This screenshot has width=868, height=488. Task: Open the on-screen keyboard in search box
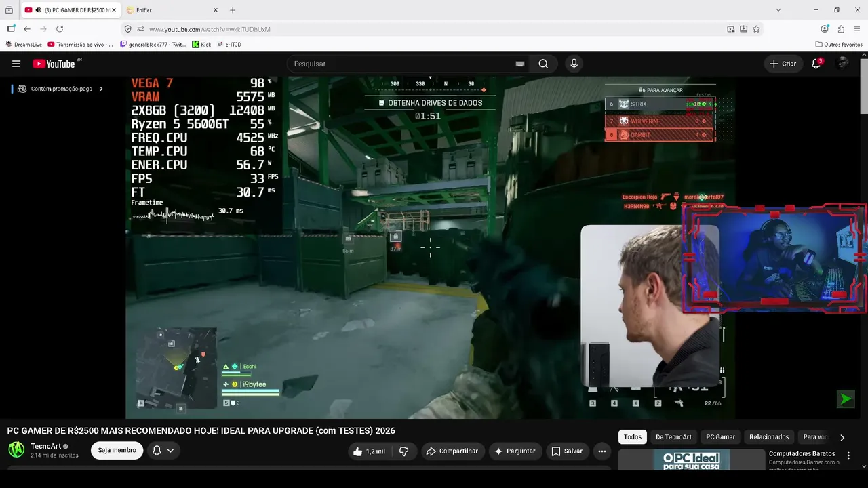coord(520,64)
